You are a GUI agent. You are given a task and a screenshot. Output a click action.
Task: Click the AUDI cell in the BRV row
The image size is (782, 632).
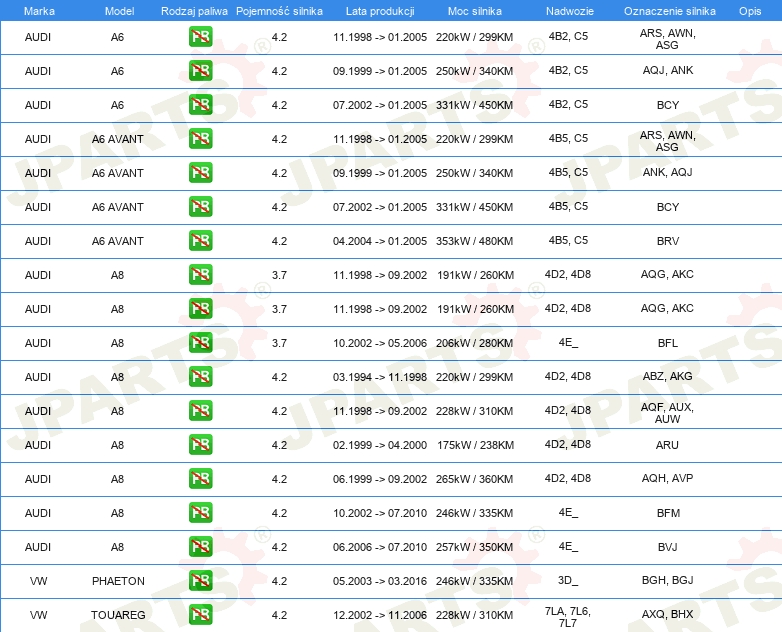[38, 241]
